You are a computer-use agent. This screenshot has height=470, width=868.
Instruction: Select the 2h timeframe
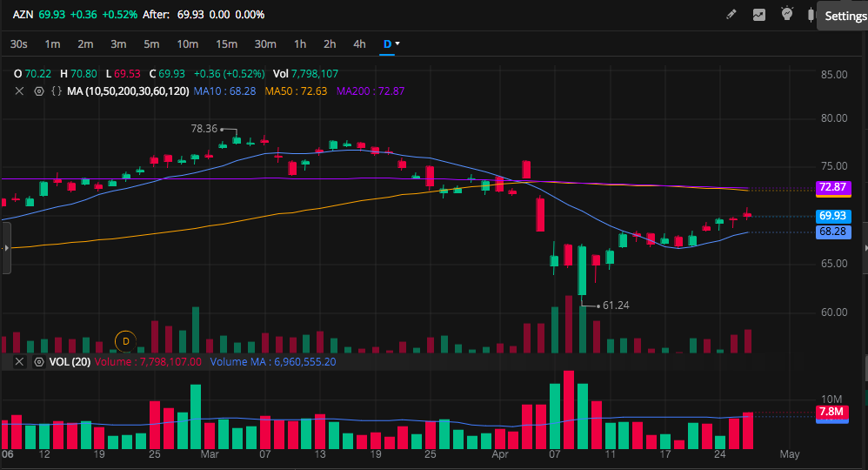click(x=330, y=44)
